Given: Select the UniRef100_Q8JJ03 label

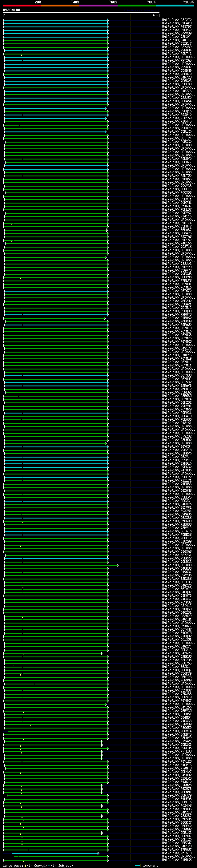Looking at the screenshot, I should (x=177, y=264).
